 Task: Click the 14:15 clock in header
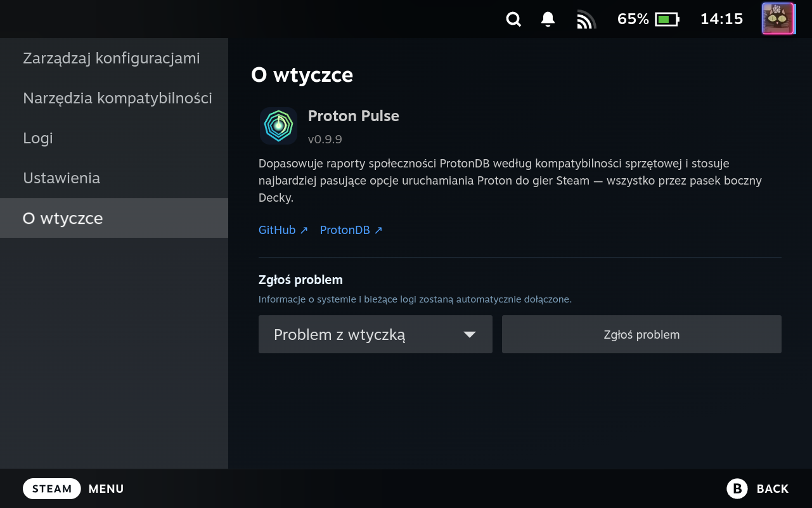[x=721, y=19]
